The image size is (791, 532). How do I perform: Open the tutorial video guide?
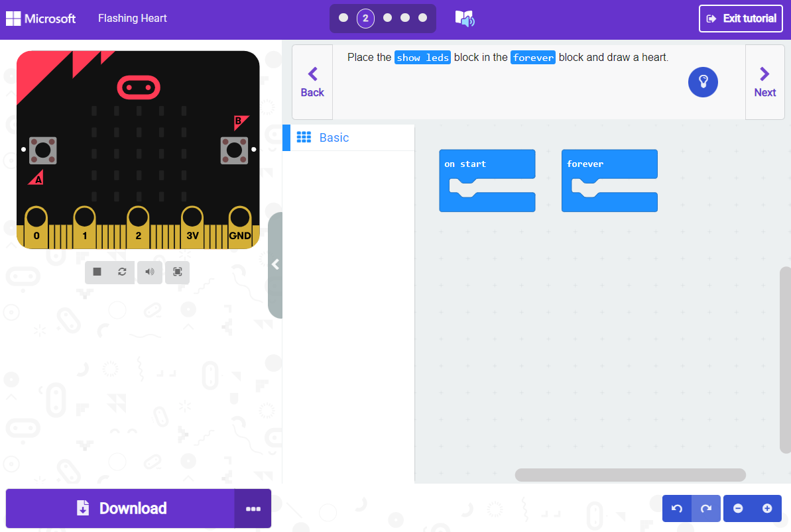464,19
